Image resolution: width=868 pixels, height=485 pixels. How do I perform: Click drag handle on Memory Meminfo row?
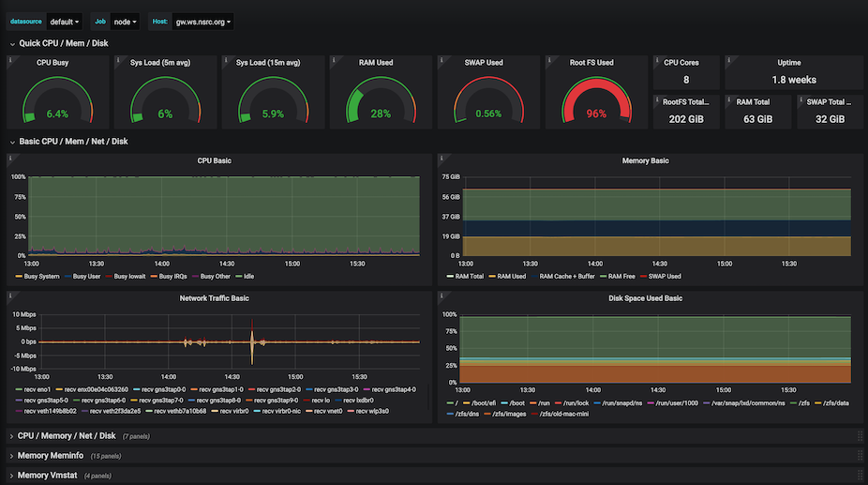click(x=859, y=456)
